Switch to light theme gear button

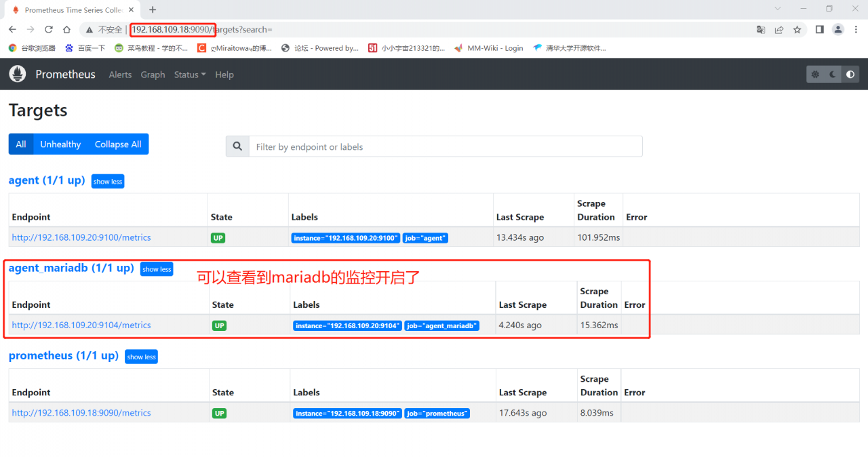point(815,75)
